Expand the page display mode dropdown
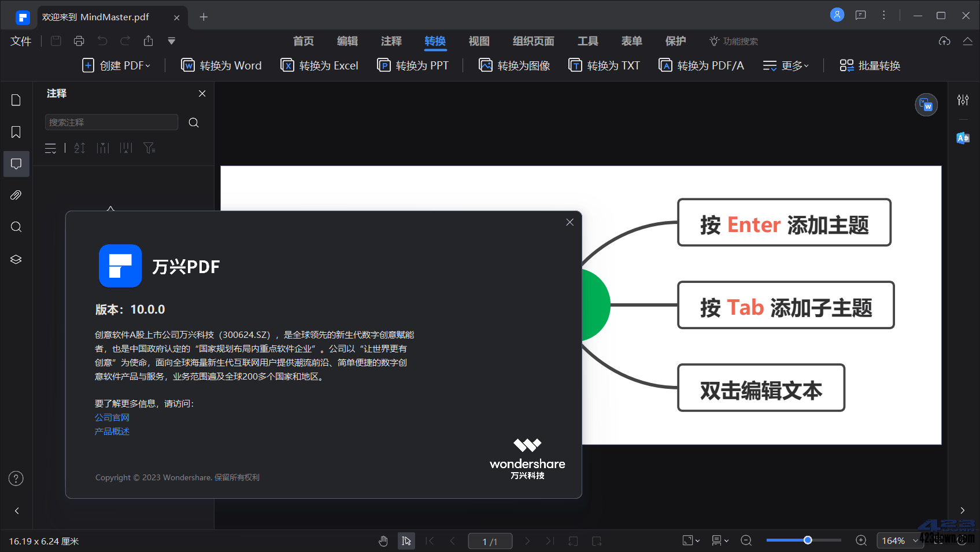The width and height of the screenshot is (980, 552). coord(719,540)
